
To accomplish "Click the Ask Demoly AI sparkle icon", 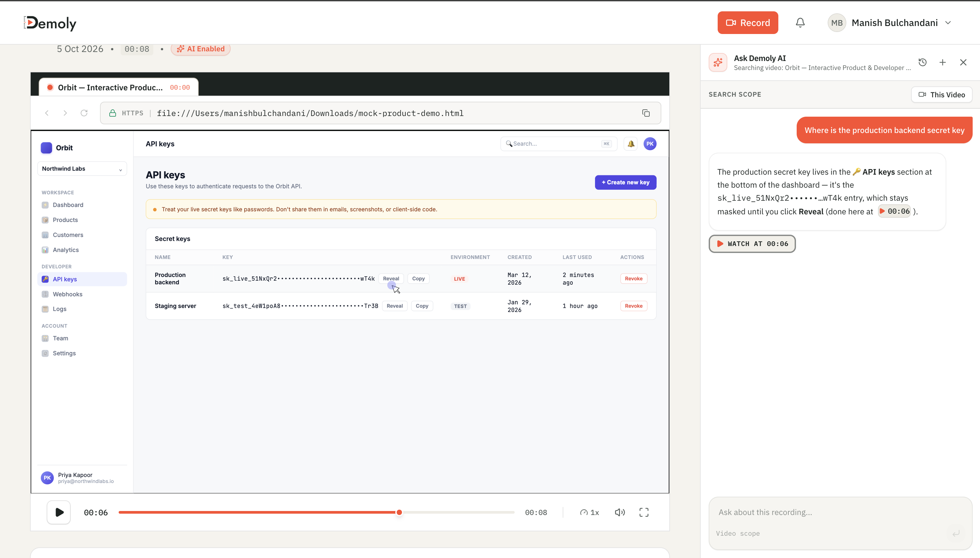I will 718,62.
